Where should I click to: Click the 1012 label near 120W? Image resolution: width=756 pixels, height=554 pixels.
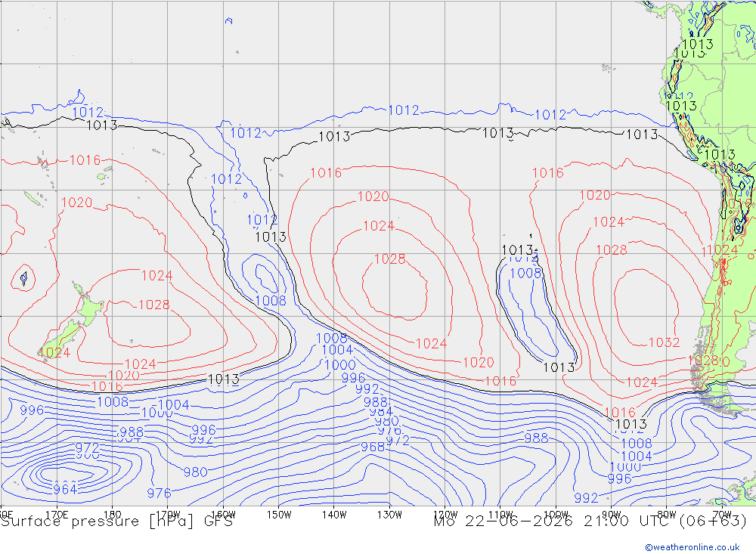pos(404,110)
